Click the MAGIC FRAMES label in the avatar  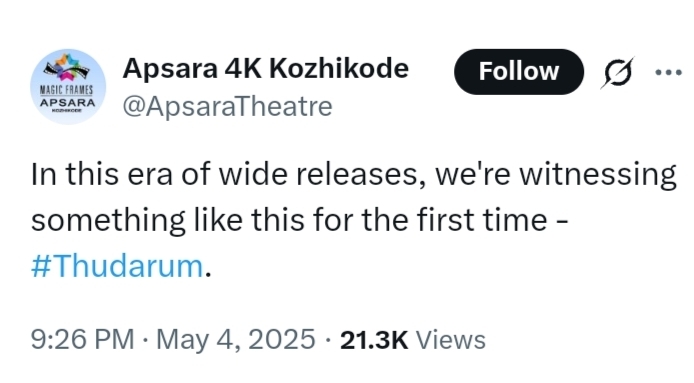(x=66, y=90)
